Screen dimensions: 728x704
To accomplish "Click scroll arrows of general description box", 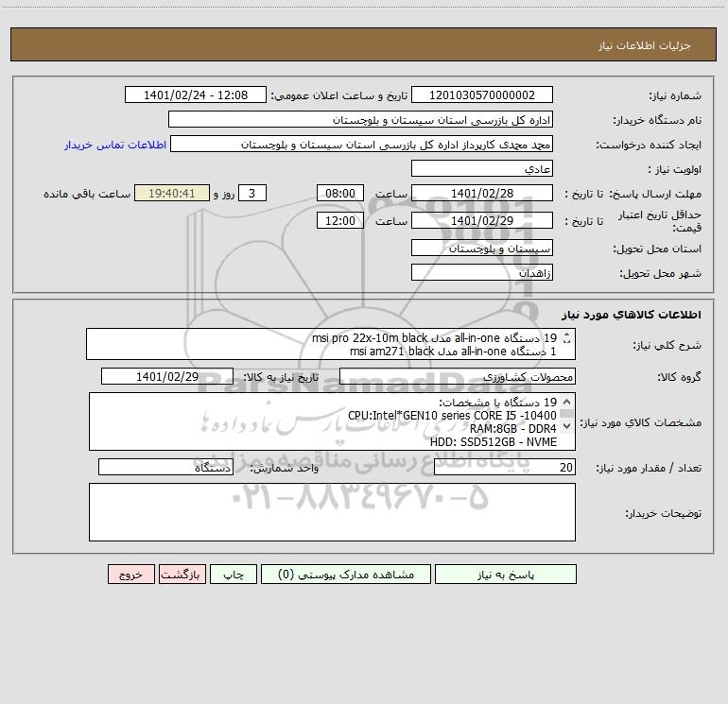I will pos(566,337).
